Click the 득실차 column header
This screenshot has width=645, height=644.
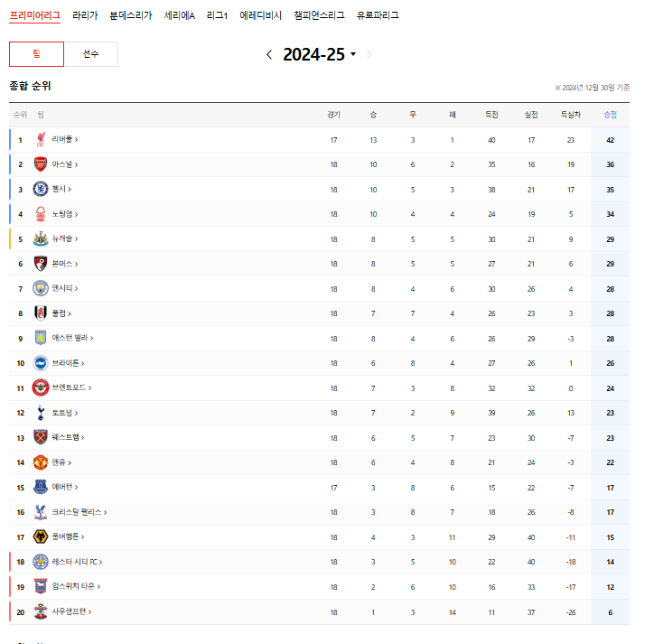click(x=571, y=115)
